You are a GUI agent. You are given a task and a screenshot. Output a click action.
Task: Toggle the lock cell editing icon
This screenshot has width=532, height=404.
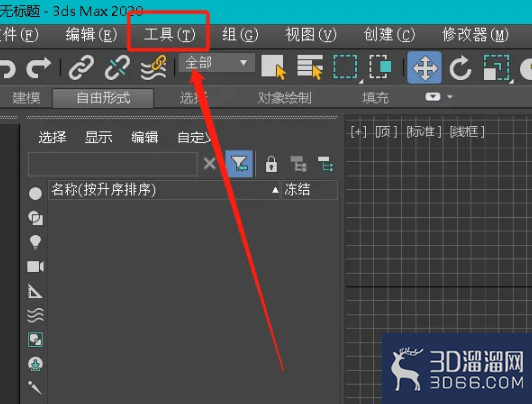pyautogui.click(x=271, y=164)
